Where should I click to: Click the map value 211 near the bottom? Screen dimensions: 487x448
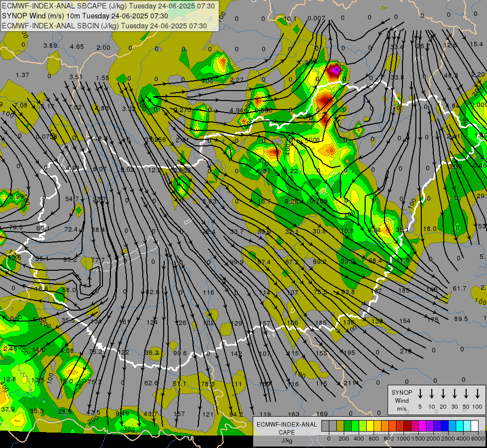[x=349, y=383]
